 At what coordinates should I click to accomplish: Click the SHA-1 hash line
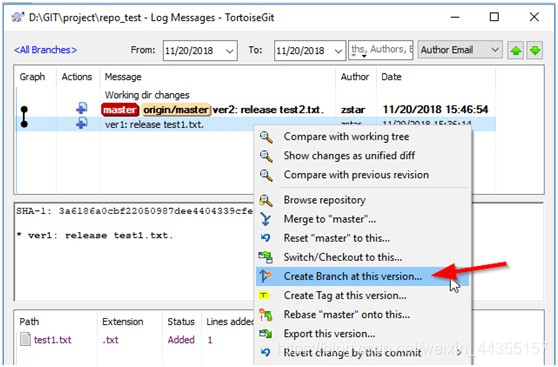click(x=135, y=211)
